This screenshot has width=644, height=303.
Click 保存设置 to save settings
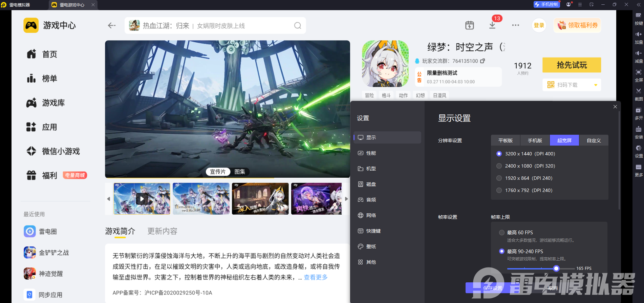(493, 288)
